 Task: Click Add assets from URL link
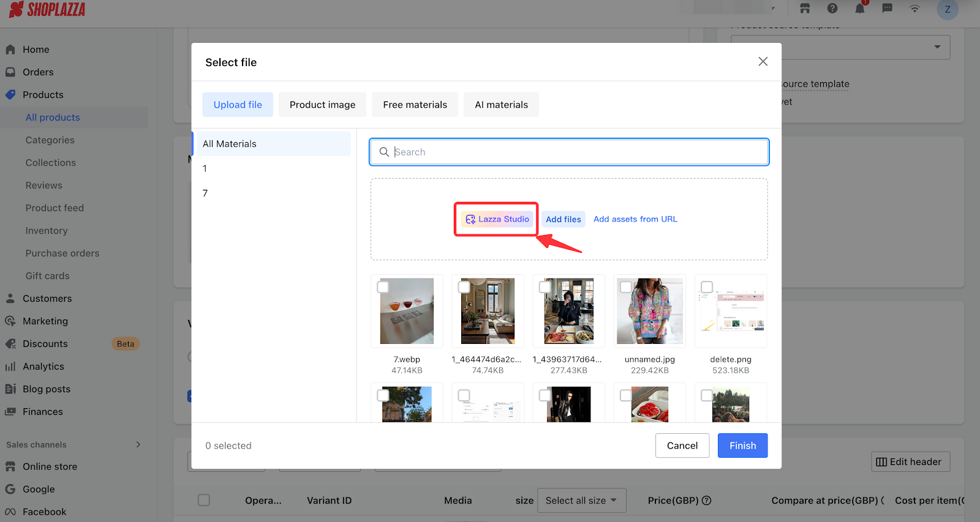point(635,219)
